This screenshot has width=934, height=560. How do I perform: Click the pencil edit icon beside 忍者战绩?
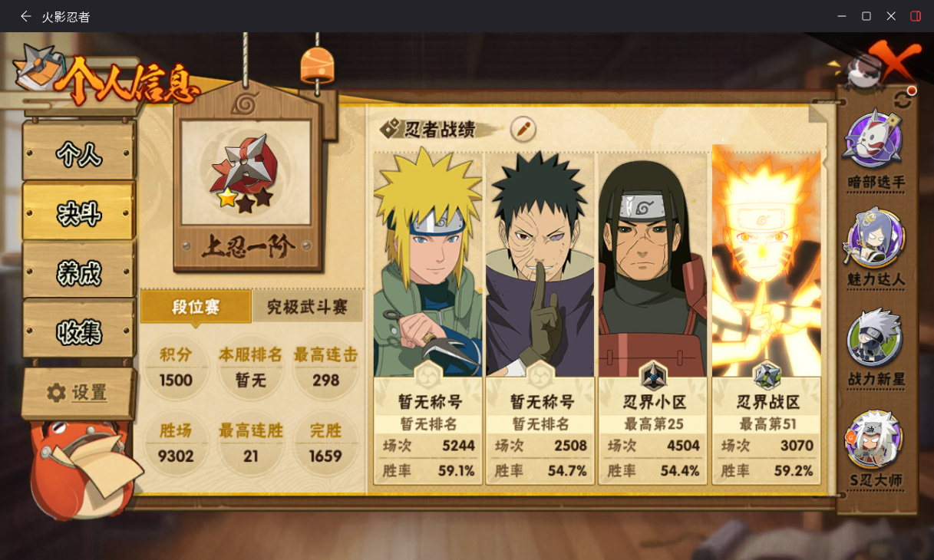tap(523, 129)
